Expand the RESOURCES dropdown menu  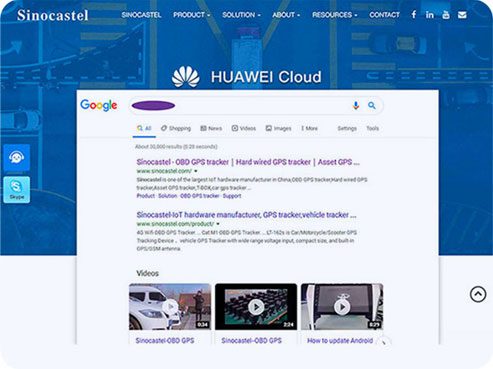[x=334, y=15]
